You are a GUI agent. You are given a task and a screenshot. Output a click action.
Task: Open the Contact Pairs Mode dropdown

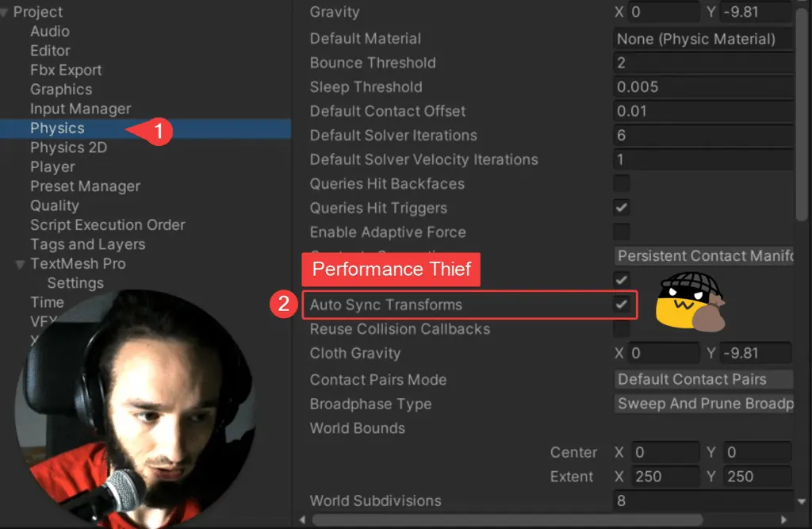[x=703, y=380]
